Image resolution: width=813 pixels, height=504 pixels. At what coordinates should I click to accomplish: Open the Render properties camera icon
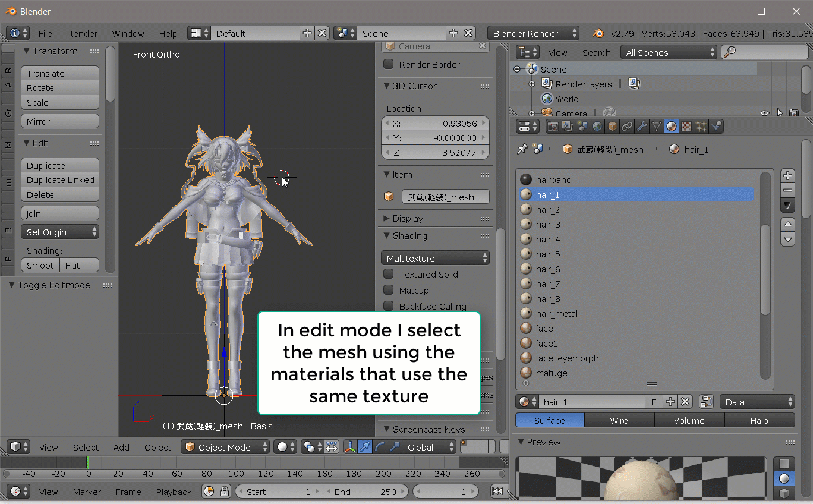(x=553, y=126)
